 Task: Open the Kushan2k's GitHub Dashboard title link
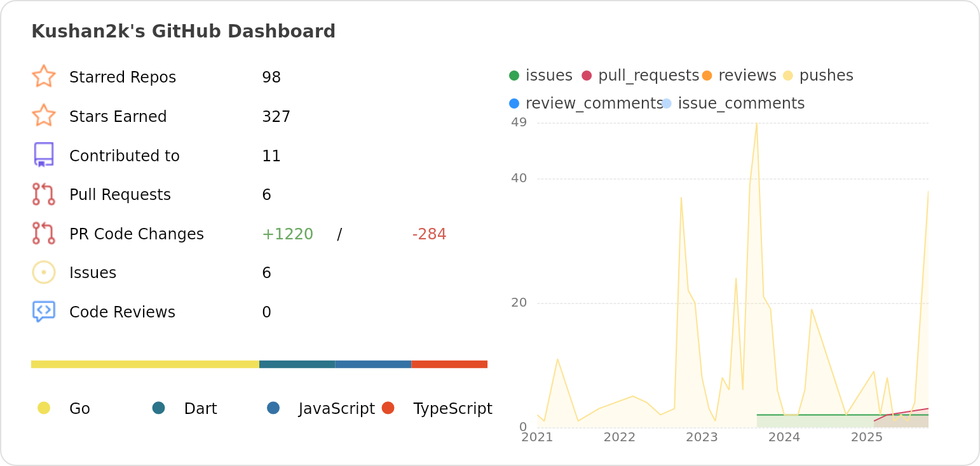pos(184,30)
